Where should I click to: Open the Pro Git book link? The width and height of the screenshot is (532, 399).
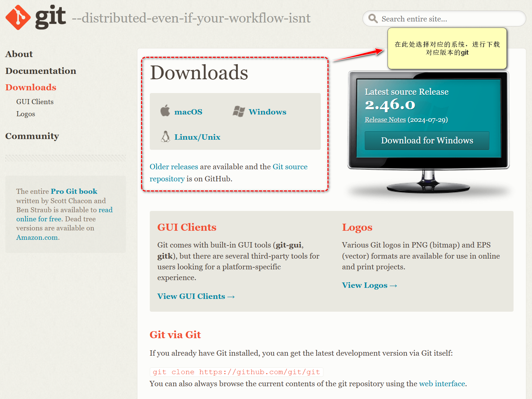[74, 191]
